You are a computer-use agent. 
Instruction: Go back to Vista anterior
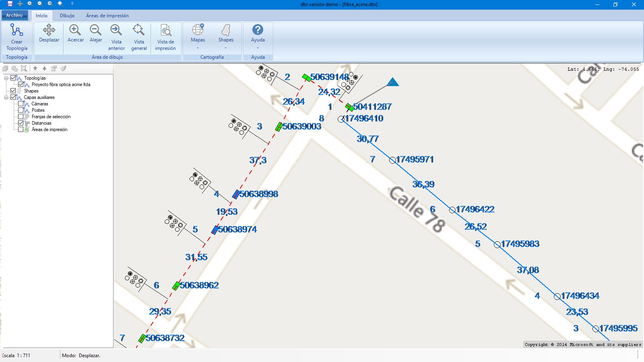pyautogui.click(x=116, y=37)
